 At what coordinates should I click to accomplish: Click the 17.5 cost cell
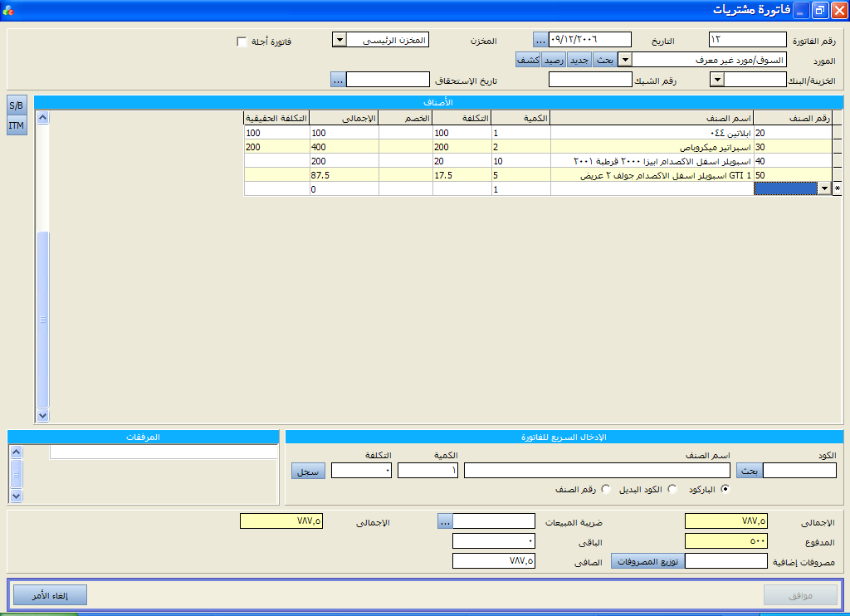[462, 175]
